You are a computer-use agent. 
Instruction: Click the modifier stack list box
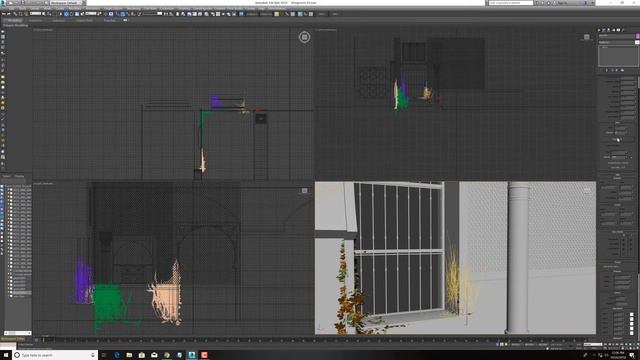click(x=618, y=56)
